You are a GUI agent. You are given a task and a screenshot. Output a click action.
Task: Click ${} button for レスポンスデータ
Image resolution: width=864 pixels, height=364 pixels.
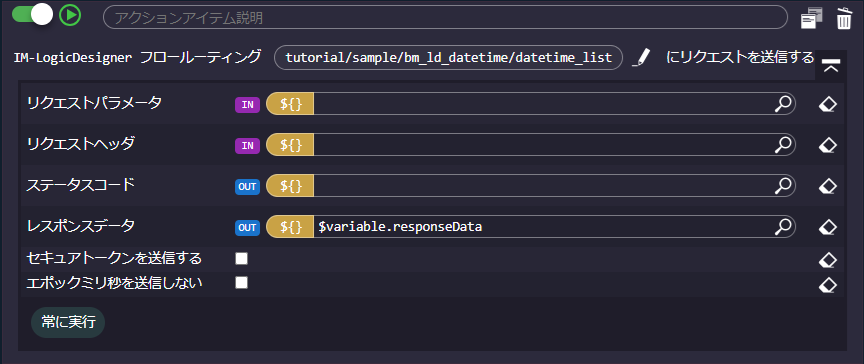coord(290,226)
